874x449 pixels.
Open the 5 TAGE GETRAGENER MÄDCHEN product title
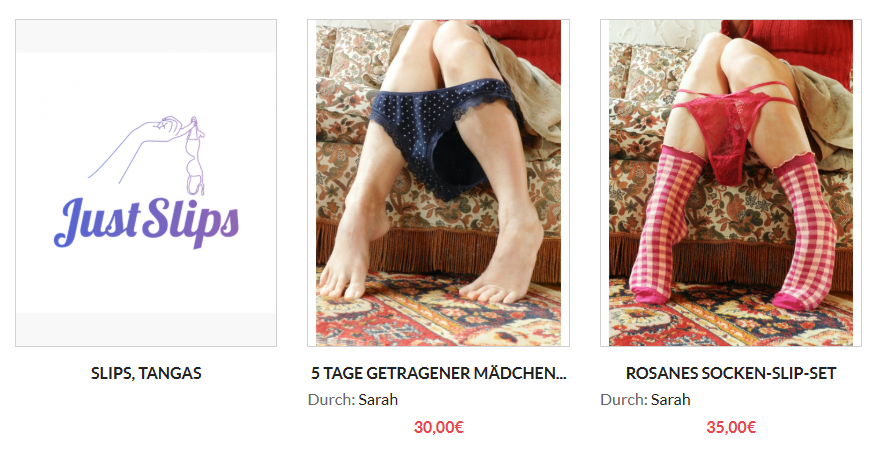[x=439, y=373]
